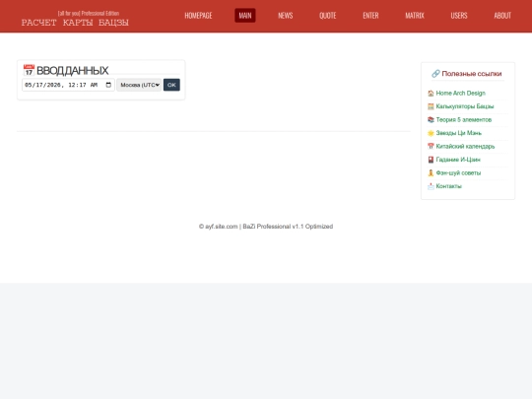Click the ВВОД ДАННЫХ heading text
532x399 pixels.
(72, 71)
